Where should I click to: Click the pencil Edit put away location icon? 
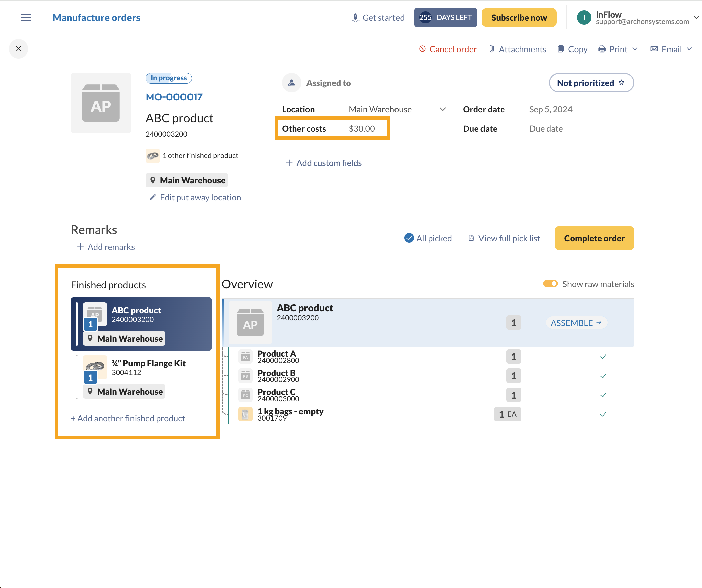pyautogui.click(x=153, y=197)
